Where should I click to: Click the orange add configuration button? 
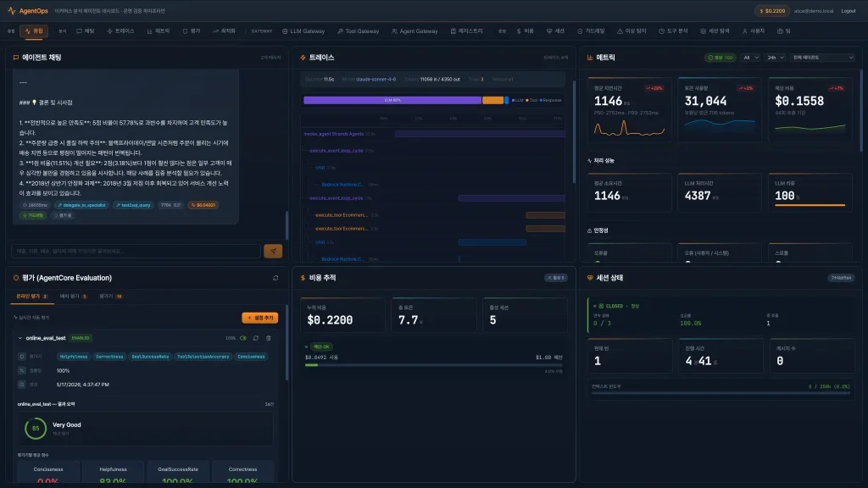click(x=259, y=319)
